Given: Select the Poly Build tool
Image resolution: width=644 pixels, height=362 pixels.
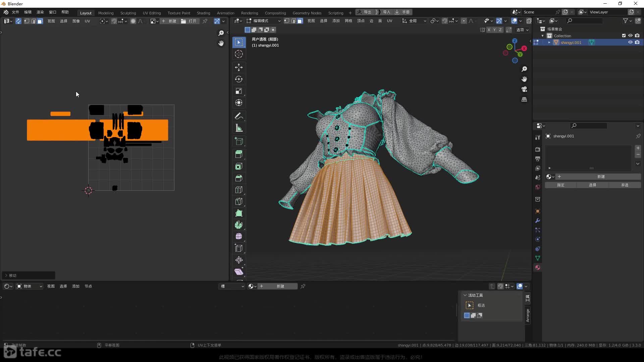Looking at the screenshot, I should [239, 213].
